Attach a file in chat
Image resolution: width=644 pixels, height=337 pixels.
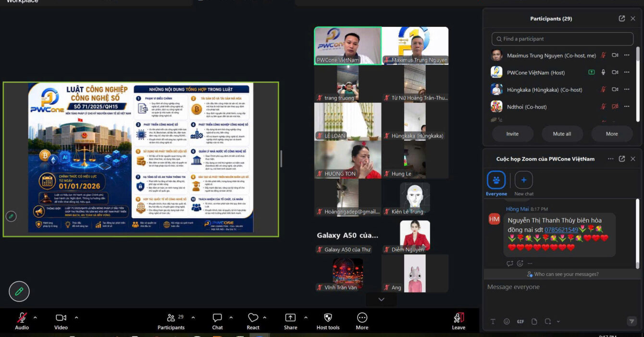534,322
